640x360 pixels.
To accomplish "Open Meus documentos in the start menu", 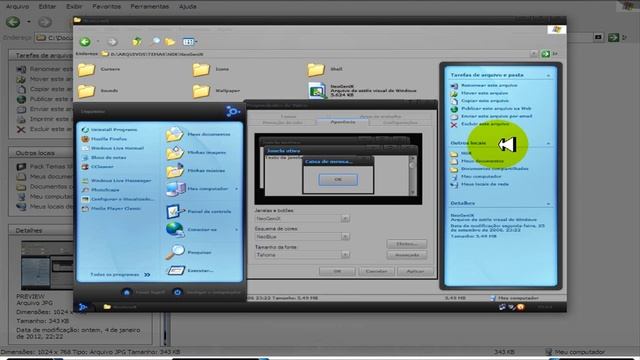I will point(198,134).
